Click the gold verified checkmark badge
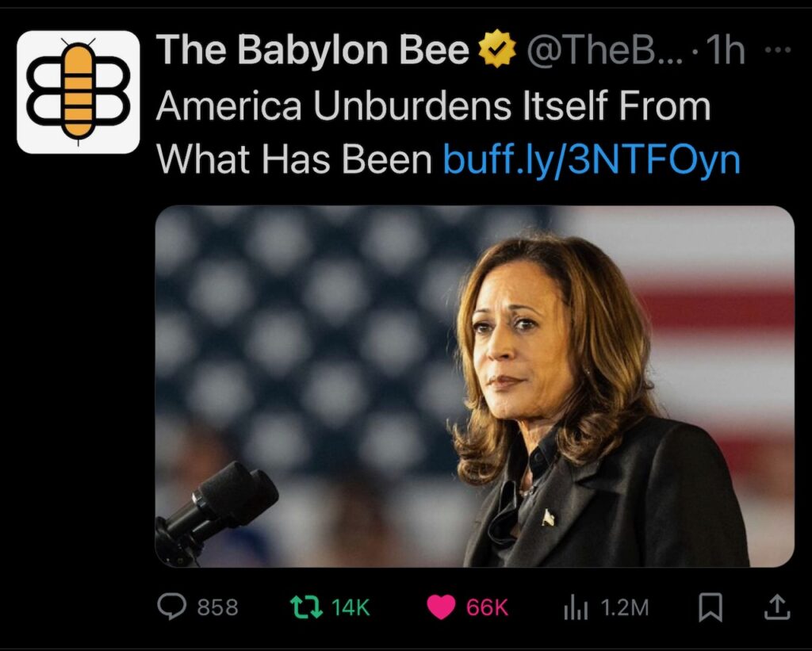Image resolution: width=812 pixels, height=651 pixels. click(496, 48)
